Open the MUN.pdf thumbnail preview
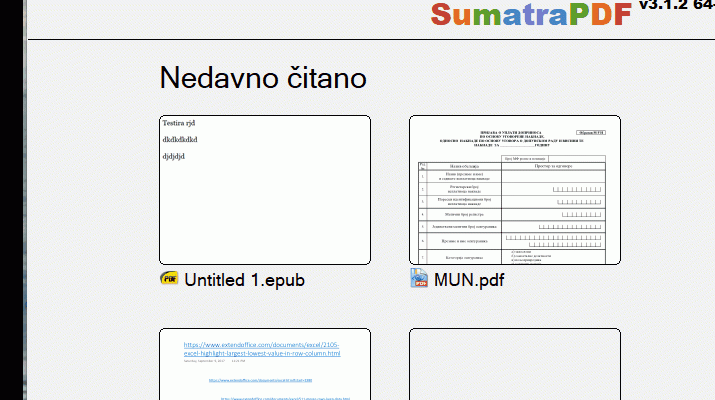 click(x=515, y=190)
